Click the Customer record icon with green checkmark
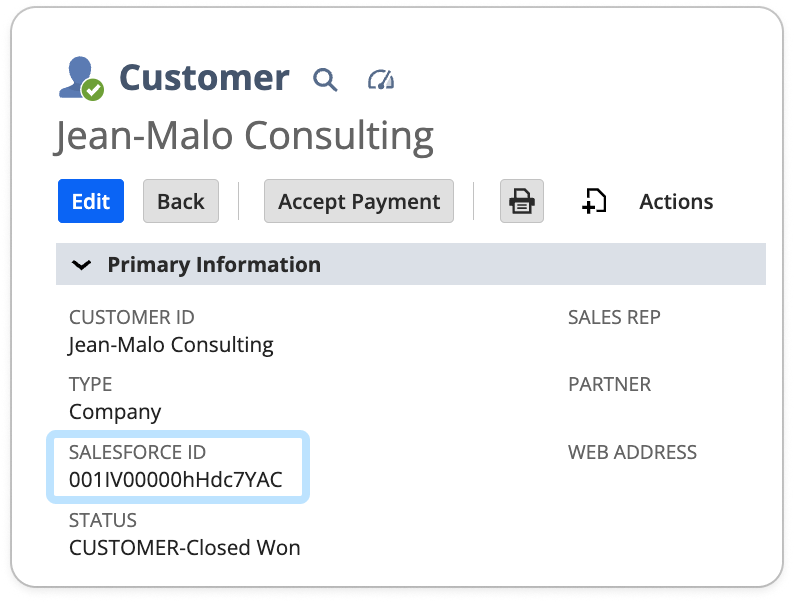 pyautogui.click(x=80, y=78)
